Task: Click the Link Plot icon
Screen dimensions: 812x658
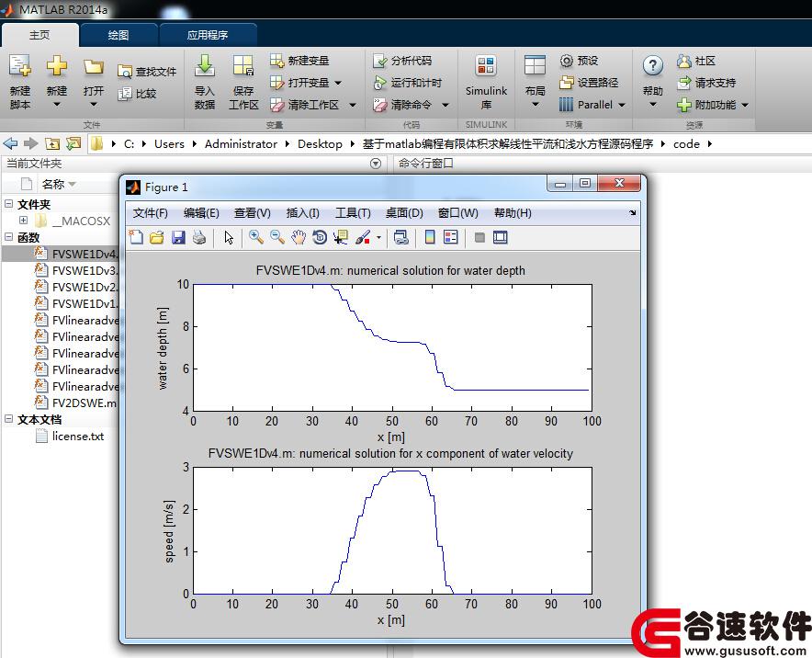Action: pos(401,237)
